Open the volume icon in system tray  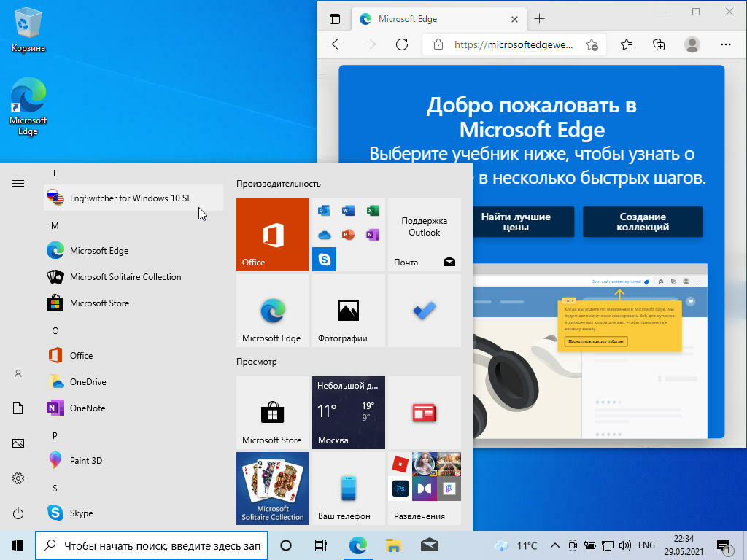tap(624, 545)
